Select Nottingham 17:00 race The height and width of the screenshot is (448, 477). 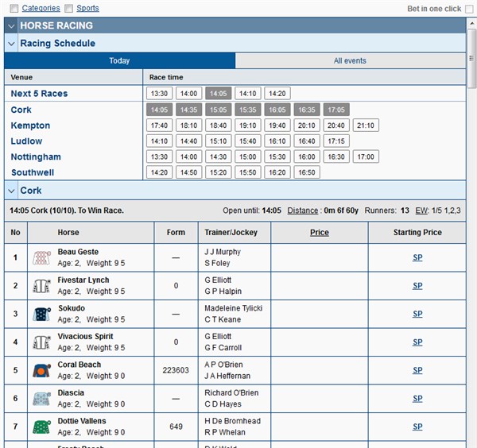click(x=366, y=156)
